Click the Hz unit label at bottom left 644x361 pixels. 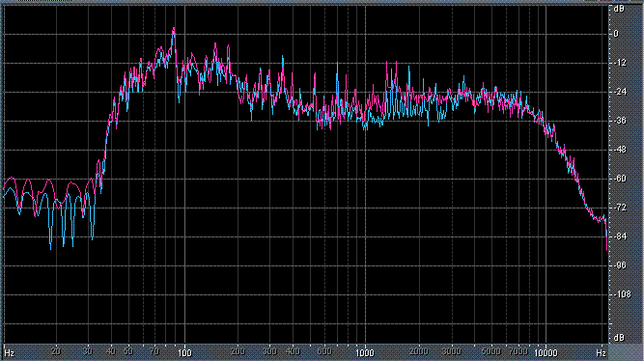point(9,353)
